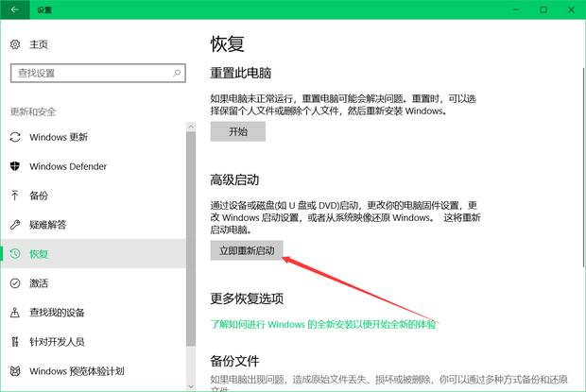Image resolution: width=586 pixels, height=392 pixels.
Task: Click the Windows Defender shield icon
Action: [15, 166]
